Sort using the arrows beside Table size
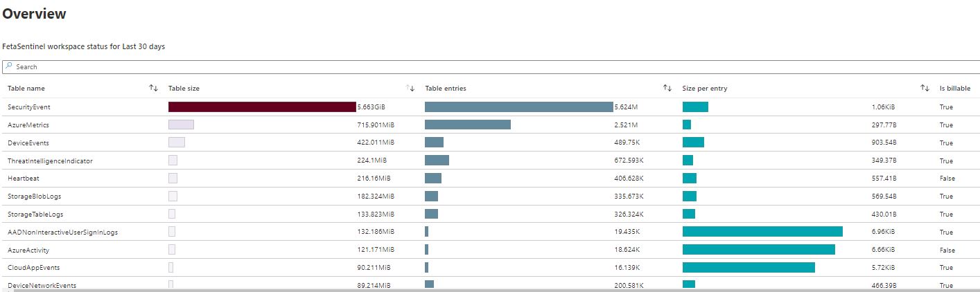The width and height of the screenshot is (980, 292). [410, 88]
